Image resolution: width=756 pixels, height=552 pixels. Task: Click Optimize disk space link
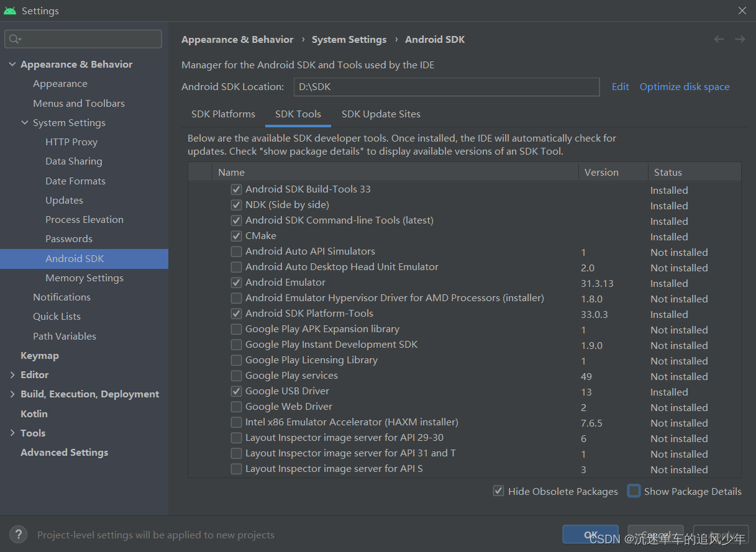tap(685, 86)
